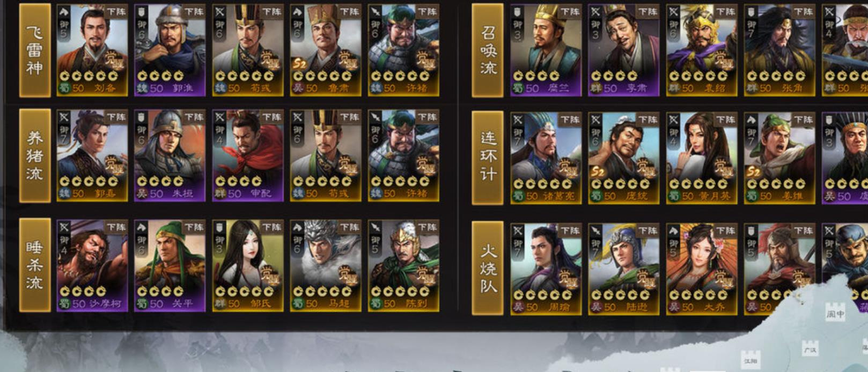The width and height of the screenshot is (868, 372).
Task: Click 下阵 button on 郭嘉 card
Action: pyautogui.click(x=116, y=117)
